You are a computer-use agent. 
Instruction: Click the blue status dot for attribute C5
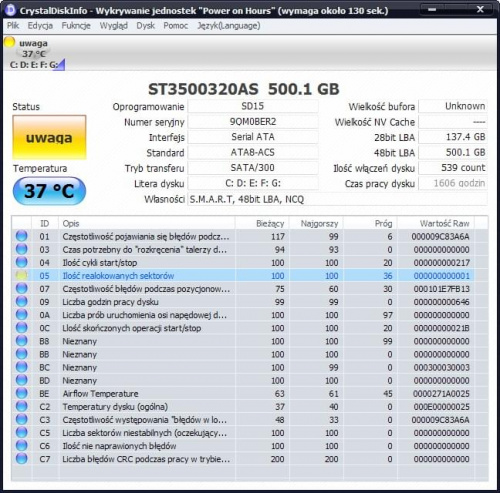coord(22,433)
